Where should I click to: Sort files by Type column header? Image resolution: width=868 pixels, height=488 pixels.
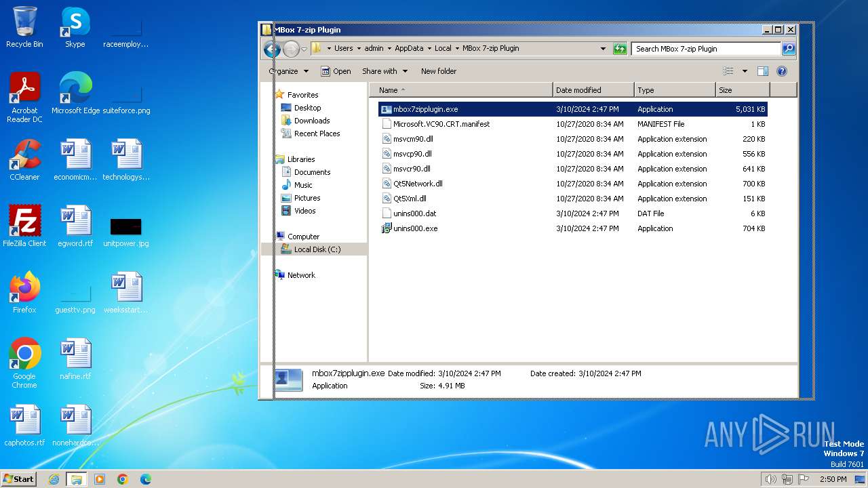tap(675, 90)
